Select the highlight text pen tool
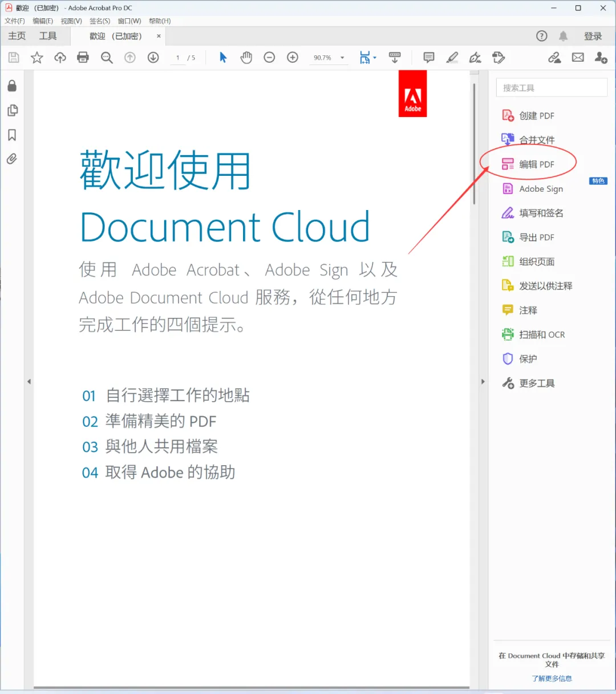This screenshot has width=616, height=694. click(452, 58)
